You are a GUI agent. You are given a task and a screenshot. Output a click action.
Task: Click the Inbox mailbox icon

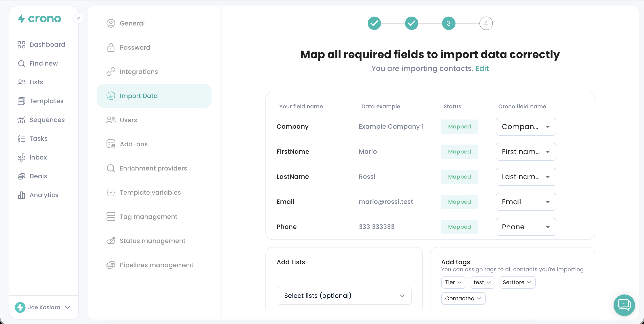click(x=21, y=157)
